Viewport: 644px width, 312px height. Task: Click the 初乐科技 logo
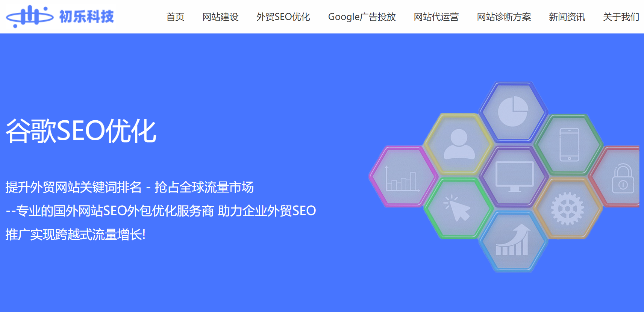click(60, 17)
